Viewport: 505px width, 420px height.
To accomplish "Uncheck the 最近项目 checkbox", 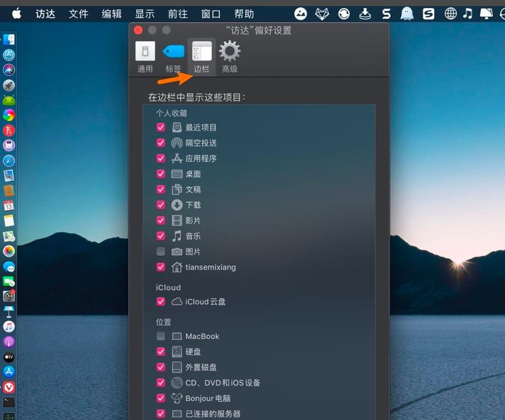I will [161, 127].
